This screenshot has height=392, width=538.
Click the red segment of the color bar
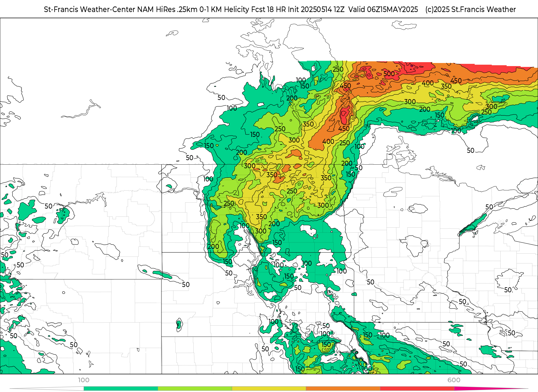point(417,388)
